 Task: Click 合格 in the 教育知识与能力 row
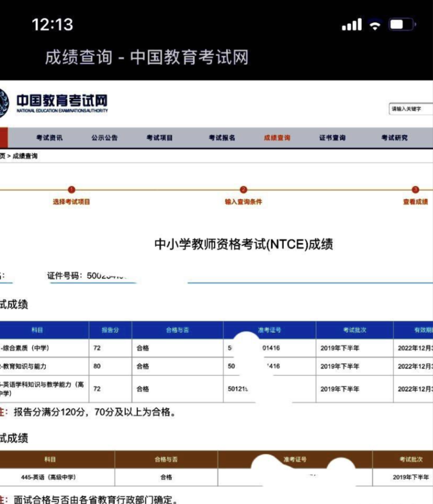pos(142,366)
